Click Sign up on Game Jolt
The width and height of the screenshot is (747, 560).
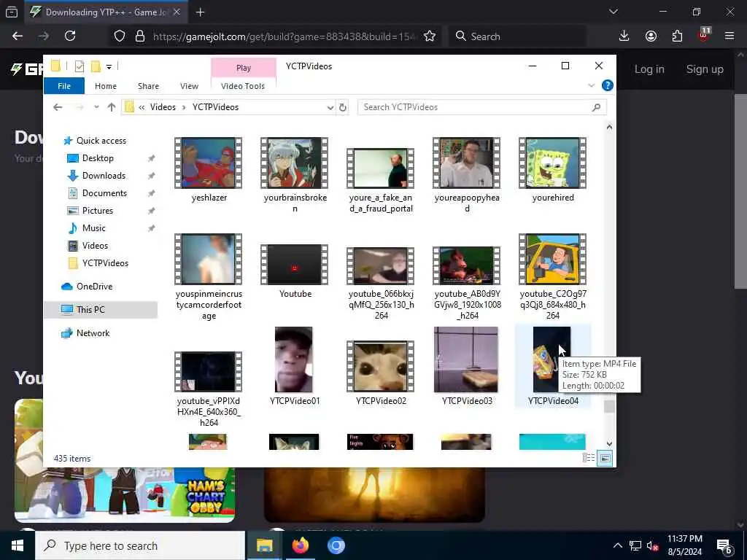[705, 69]
